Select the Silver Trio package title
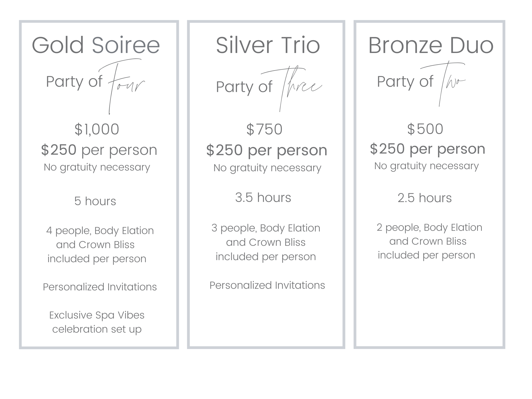 (x=268, y=45)
